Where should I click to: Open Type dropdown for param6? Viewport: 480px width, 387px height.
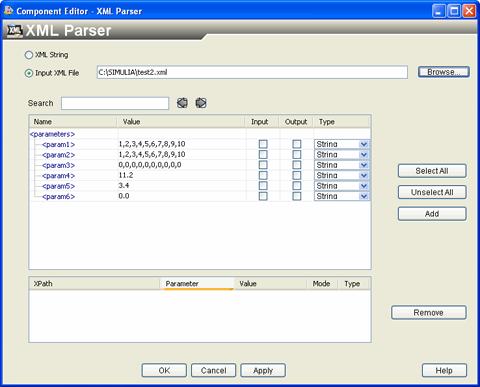(x=364, y=196)
